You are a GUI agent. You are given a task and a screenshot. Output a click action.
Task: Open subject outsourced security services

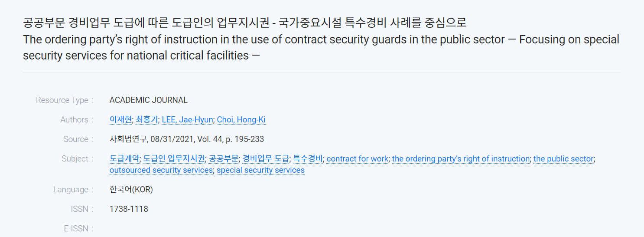(x=161, y=170)
